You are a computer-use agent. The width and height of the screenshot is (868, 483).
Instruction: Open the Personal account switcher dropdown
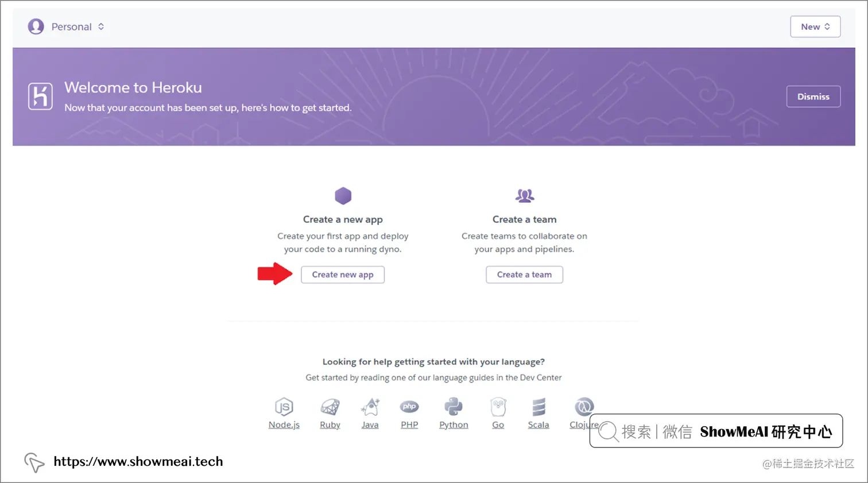66,26
